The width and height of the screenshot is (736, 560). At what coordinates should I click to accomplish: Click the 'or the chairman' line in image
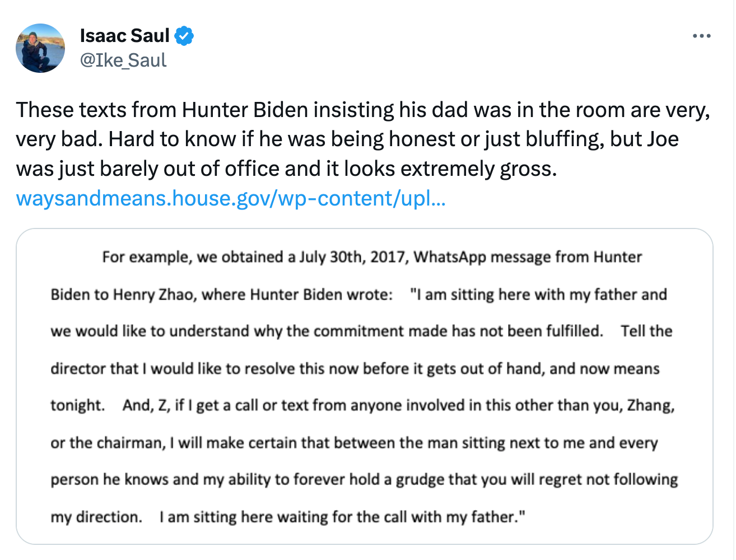(354, 443)
